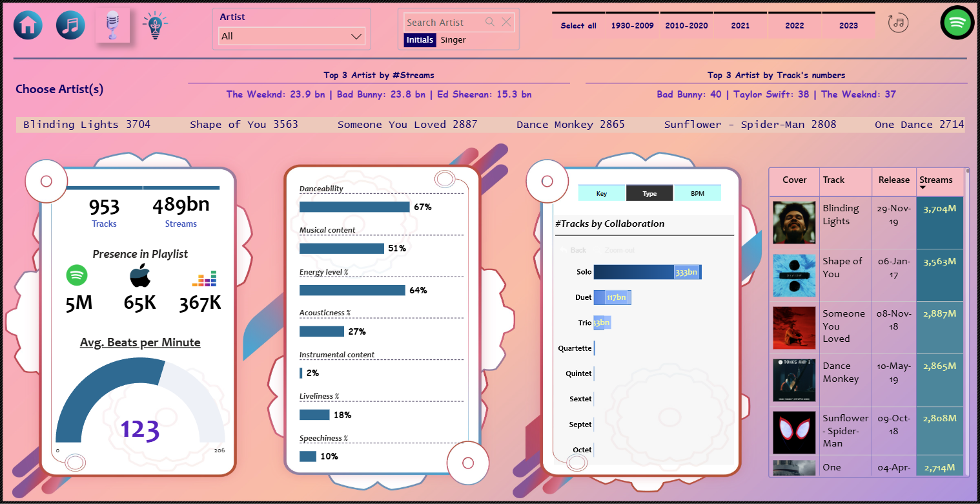Filter to the year 2021
Viewport: 980px width, 504px height.
pyautogui.click(x=740, y=26)
